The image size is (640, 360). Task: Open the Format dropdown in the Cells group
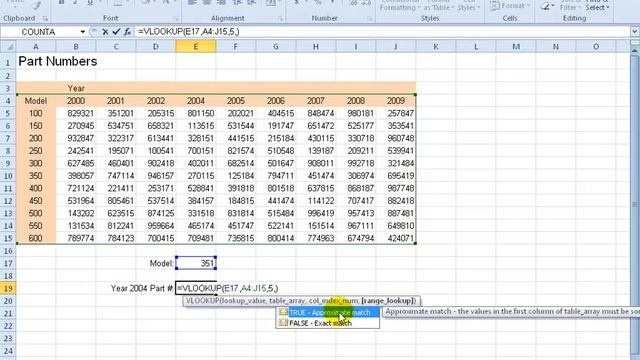point(510,6)
